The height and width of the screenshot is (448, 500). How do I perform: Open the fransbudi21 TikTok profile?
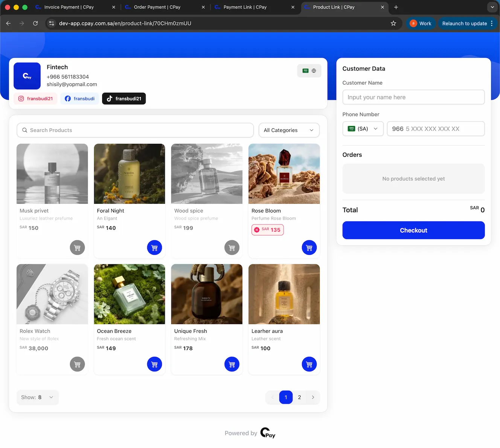coord(124,98)
